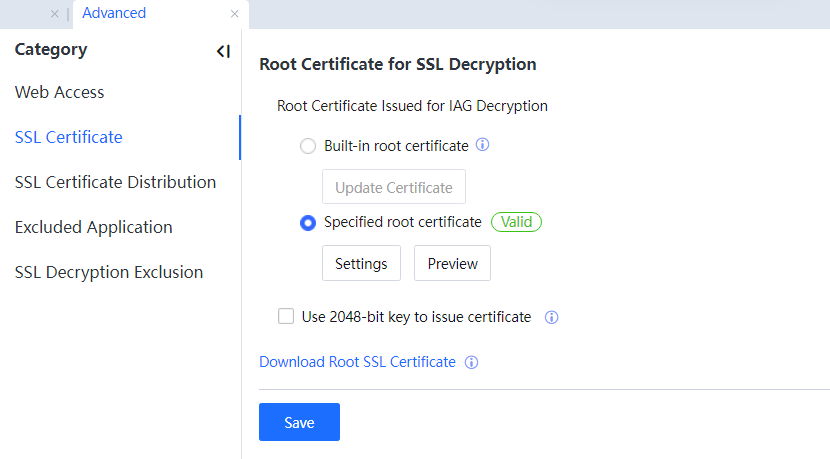The image size is (830, 459).
Task: Click info icon beside Built-in root certificate
Action: (482, 145)
